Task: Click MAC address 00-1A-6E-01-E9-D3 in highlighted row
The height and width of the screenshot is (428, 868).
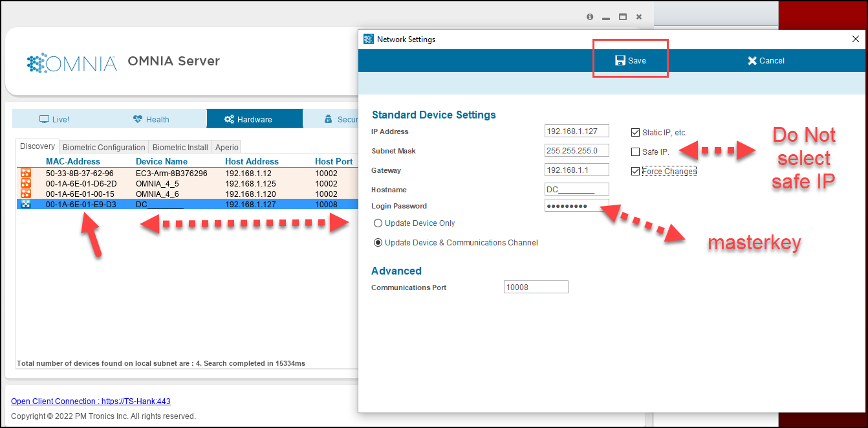Action: [x=81, y=204]
